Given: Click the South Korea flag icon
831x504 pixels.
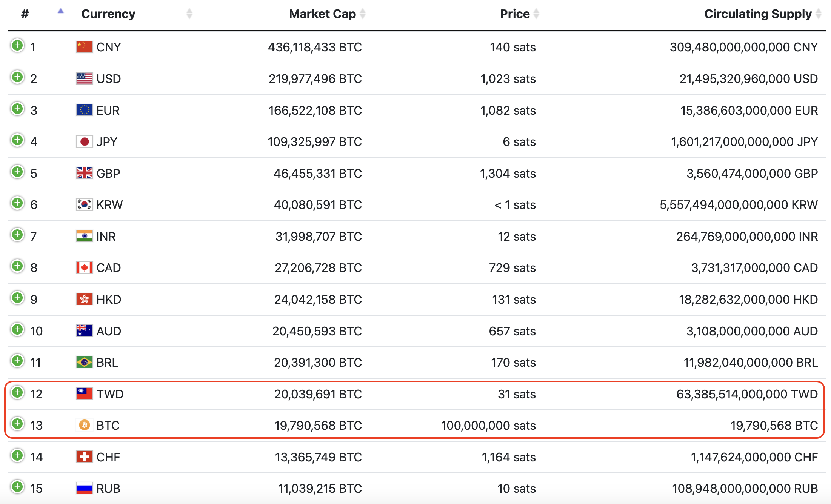Looking at the screenshot, I should click(84, 205).
